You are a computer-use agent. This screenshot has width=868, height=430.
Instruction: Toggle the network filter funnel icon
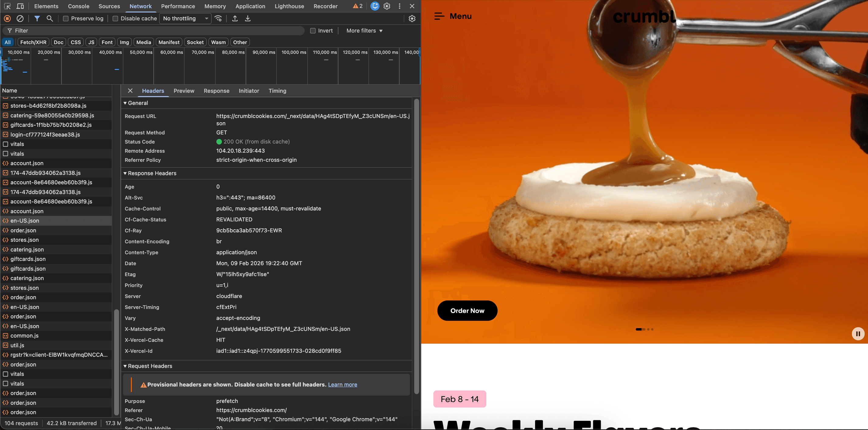click(37, 19)
